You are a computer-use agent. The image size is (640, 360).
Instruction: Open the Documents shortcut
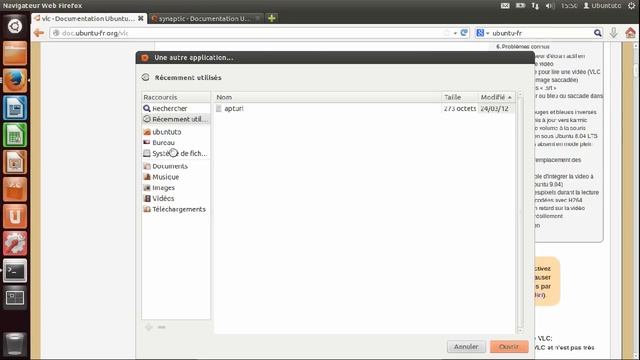click(x=176, y=166)
